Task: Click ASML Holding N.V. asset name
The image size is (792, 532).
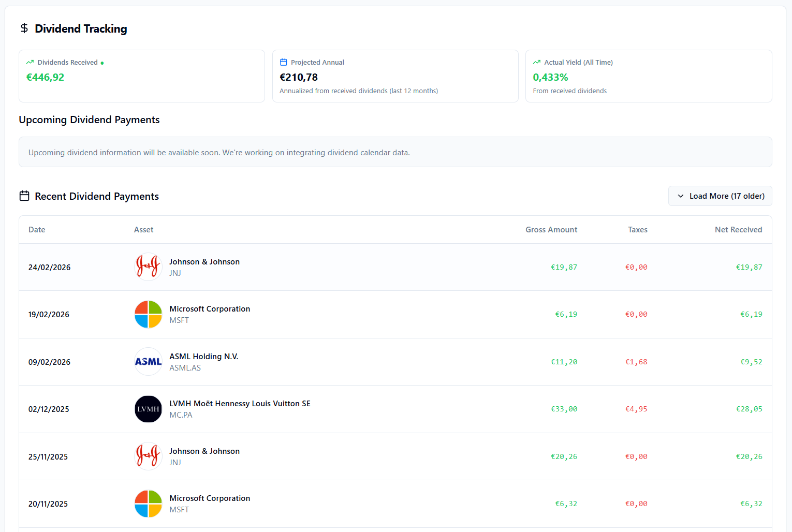Action: pyautogui.click(x=204, y=357)
